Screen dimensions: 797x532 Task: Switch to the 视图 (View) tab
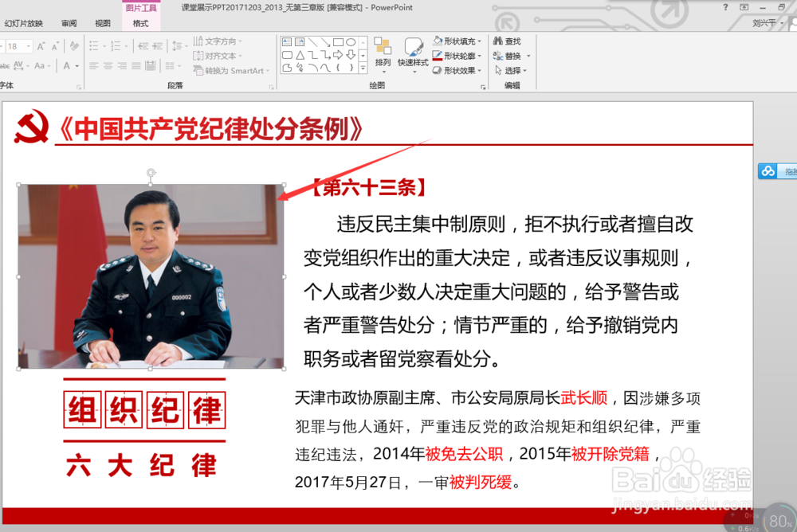pos(102,22)
